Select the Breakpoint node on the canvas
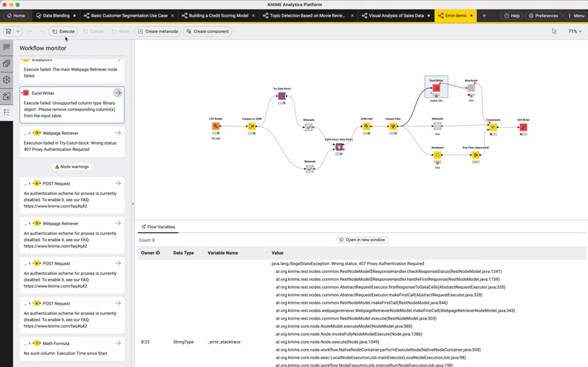This screenshot has height=367, width=588. pyautogui.click(x=437, y=155)
